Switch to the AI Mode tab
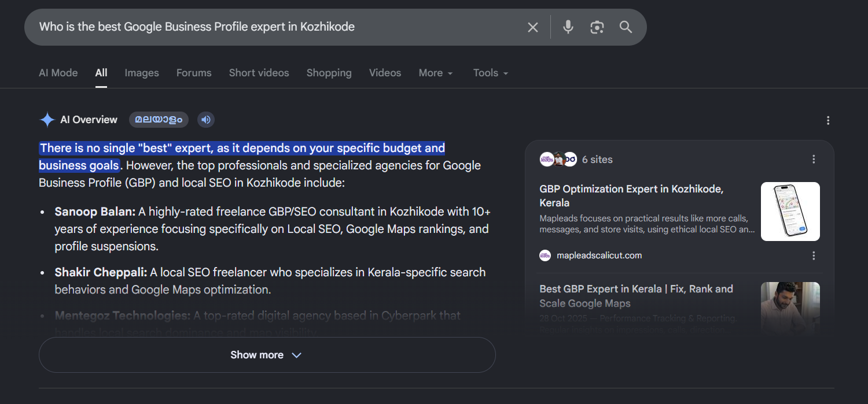 pos(58,73)
